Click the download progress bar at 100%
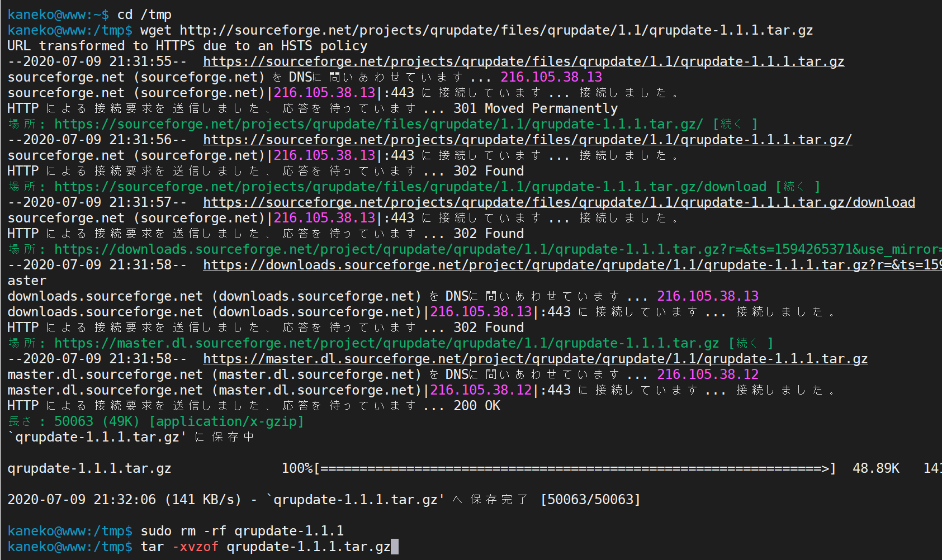Viewport: 942px width, 560px height. point(575,468)
